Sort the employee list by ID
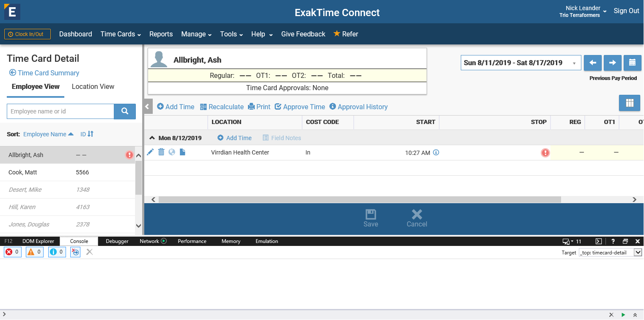The width and height of the screenshot is (644, 320). pos(87,134)
